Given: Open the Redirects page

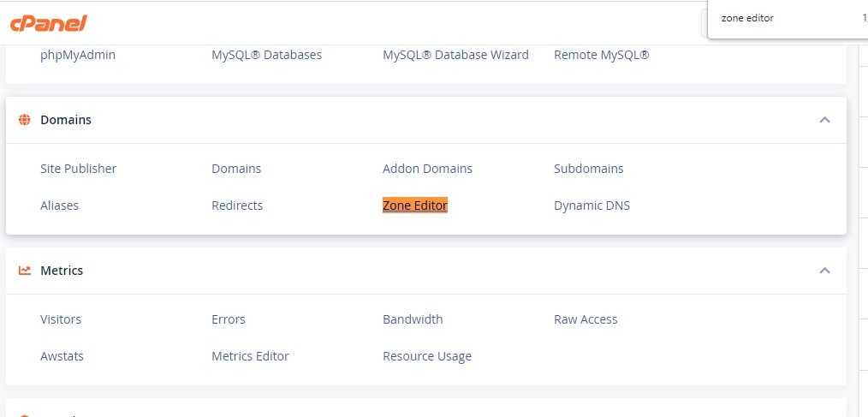Looking at the screenshot, I should pyautogui.click(x=237, y=206).
